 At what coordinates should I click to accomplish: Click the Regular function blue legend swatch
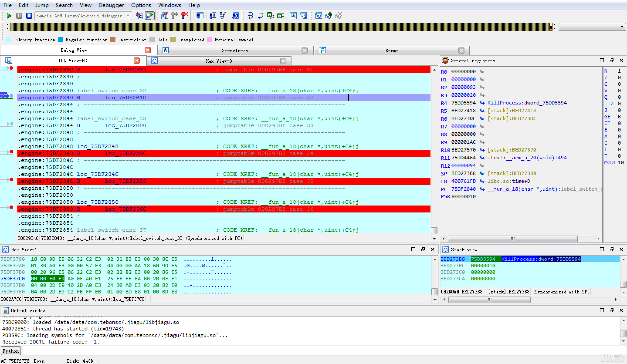pyautogui.click(x=61, y=40)
